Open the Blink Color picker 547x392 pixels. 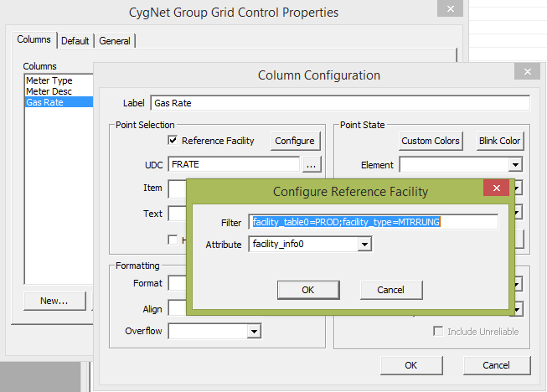499,141
